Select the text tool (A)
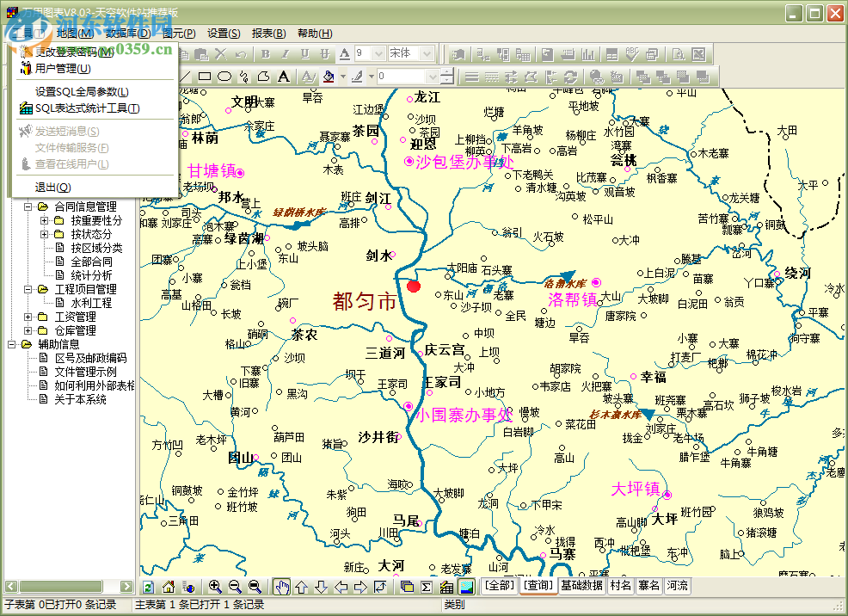The height and width of the screenshot is (616, 848). point(284,77)
